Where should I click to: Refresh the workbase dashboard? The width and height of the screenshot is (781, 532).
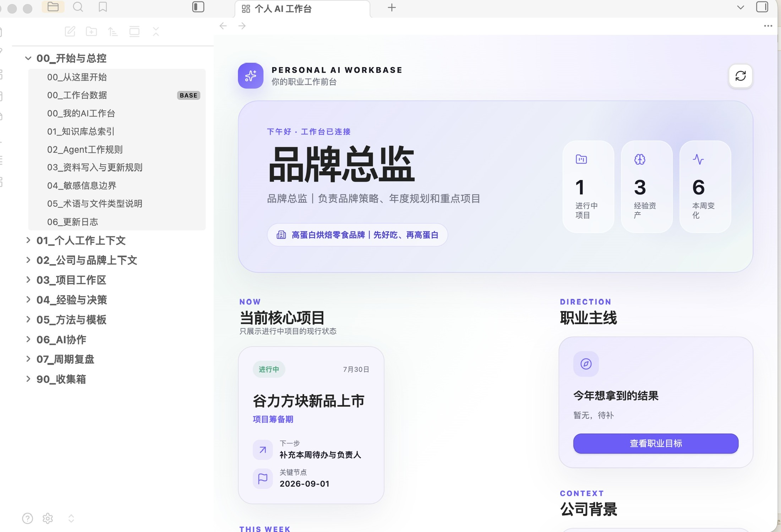(741, 76)
